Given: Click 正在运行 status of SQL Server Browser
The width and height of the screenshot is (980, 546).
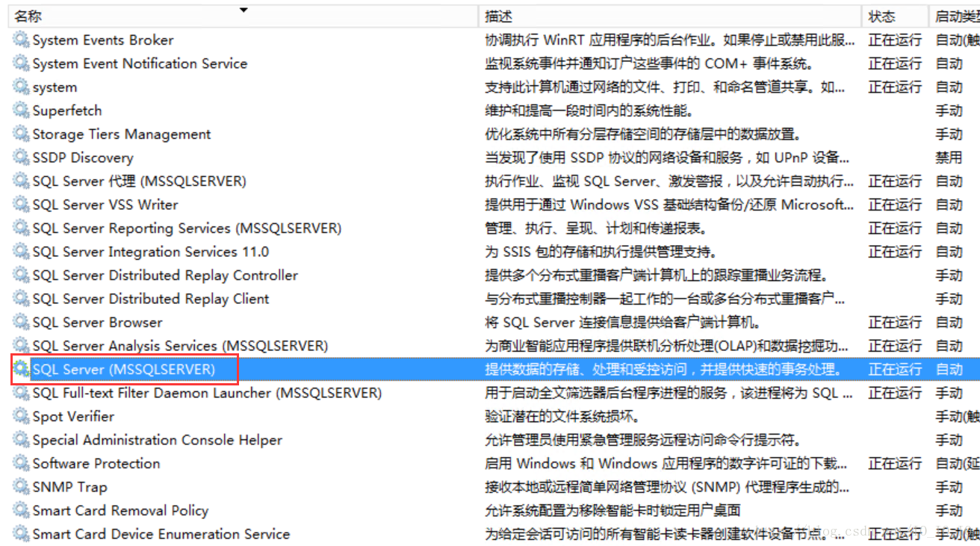Looking at the screenshot, I should point(895,322).
